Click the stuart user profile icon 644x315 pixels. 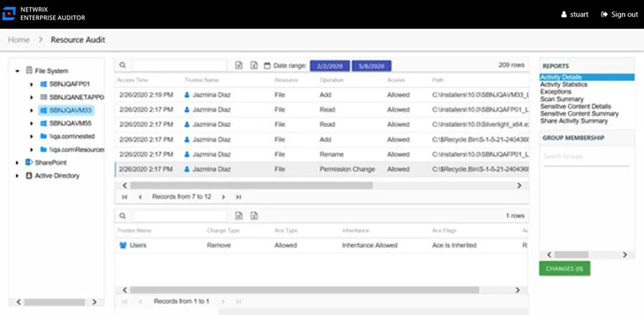tap(564, 14)
